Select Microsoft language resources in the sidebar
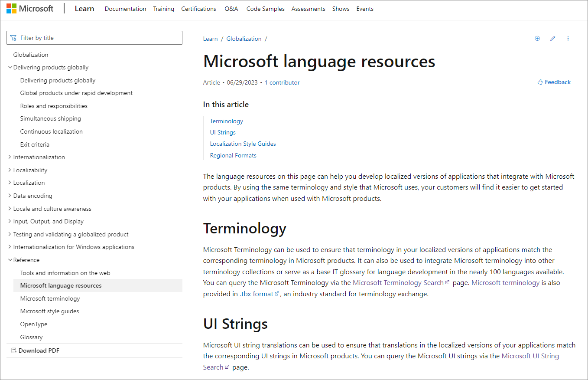588x380 pixels. [x=98, y=285]
